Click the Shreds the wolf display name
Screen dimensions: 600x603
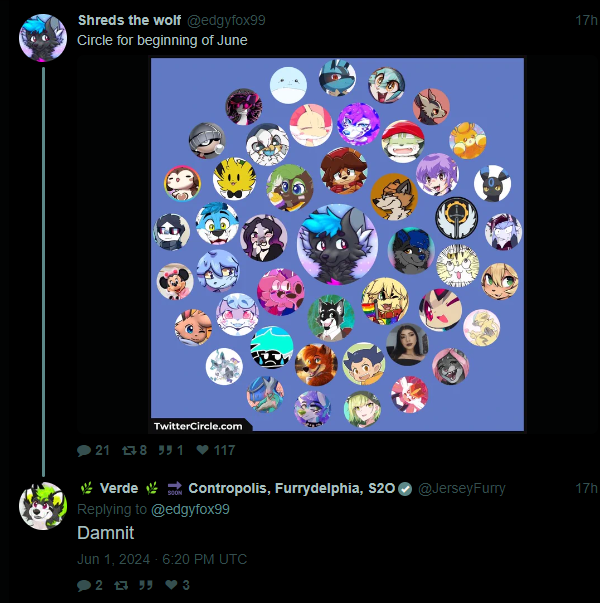(129, 20)
